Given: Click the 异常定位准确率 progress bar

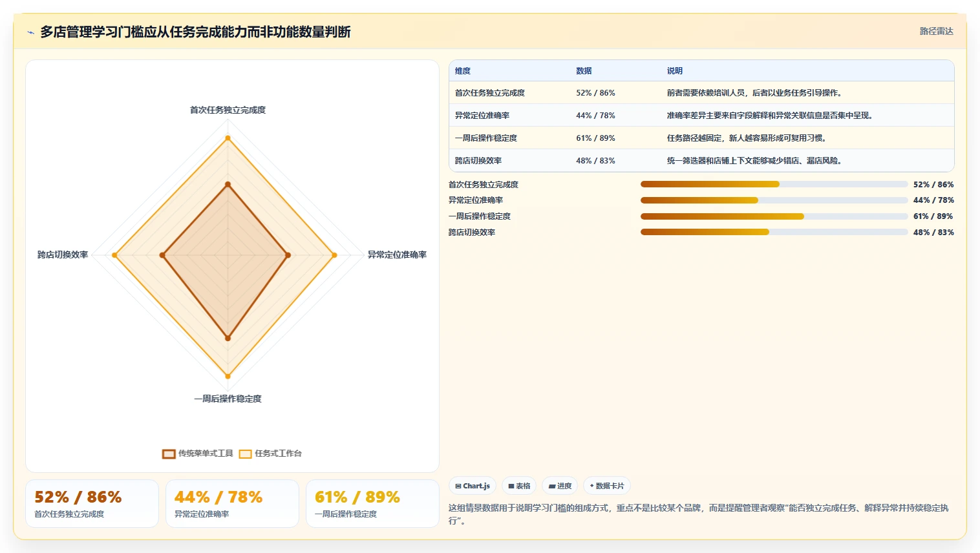Looking at the screenshot, I should [774, 200].
